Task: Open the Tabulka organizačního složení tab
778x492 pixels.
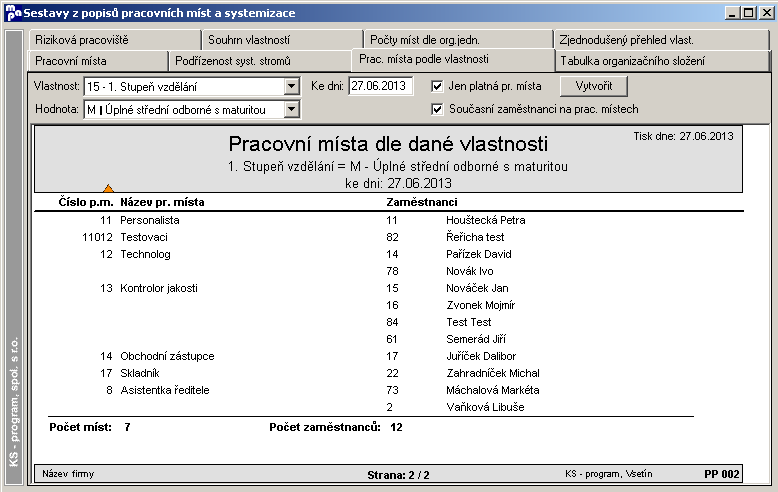Action: [x=661, y=61]
